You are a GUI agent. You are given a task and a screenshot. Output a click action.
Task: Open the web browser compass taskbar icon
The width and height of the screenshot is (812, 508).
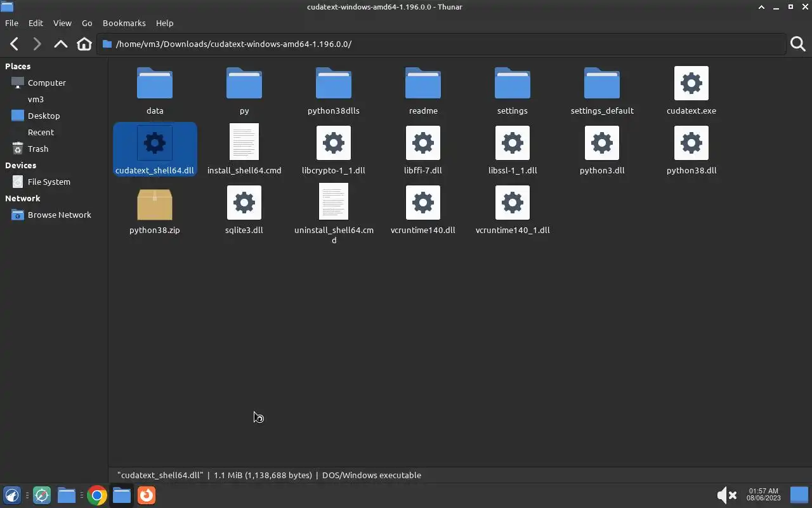42,495
